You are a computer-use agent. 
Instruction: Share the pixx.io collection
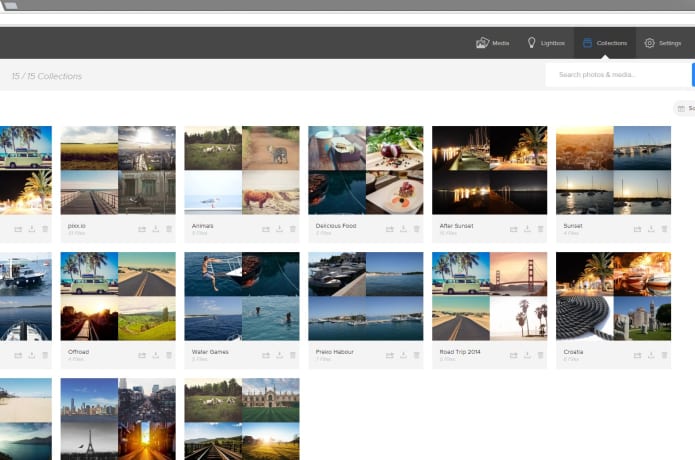coord(142,229)
